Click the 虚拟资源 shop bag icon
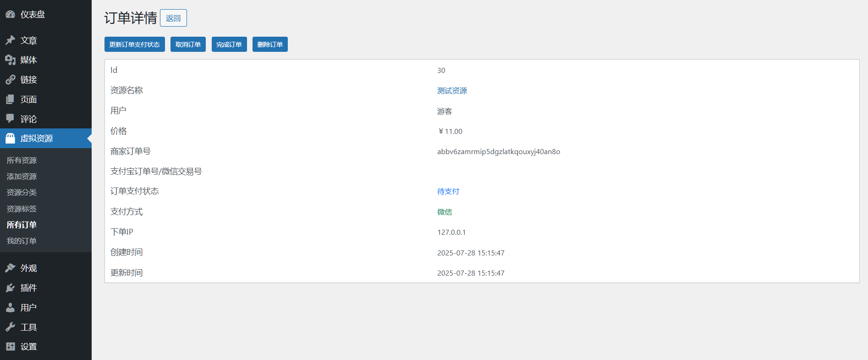The height and width of the screenshot is (360, 868). [10, 138]
